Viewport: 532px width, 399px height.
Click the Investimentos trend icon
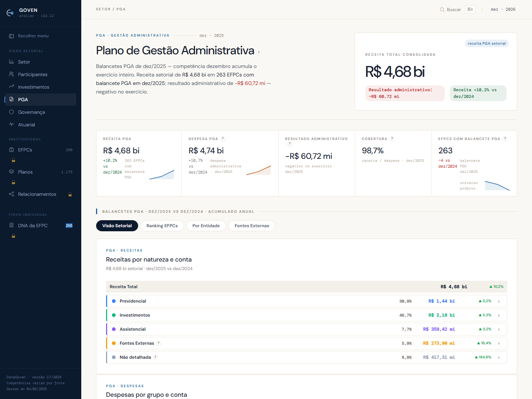click(11, 87)
